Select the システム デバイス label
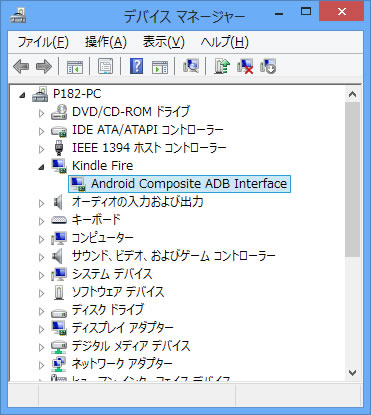The image size is (371, 415). [x=112, y=274]
